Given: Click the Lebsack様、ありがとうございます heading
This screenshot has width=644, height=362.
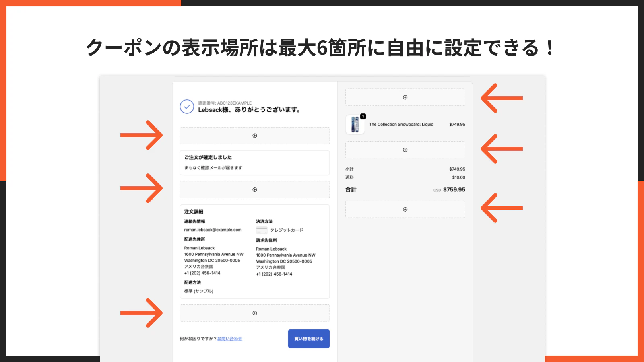Looking at the screenshot, I should point(249,110).
